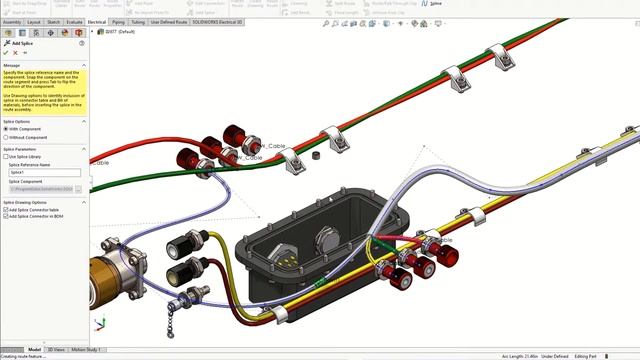The height and width of the screenshot is (360, 640).
Task: Switch to the Layout ribbon tab
Action: point(34,22)
